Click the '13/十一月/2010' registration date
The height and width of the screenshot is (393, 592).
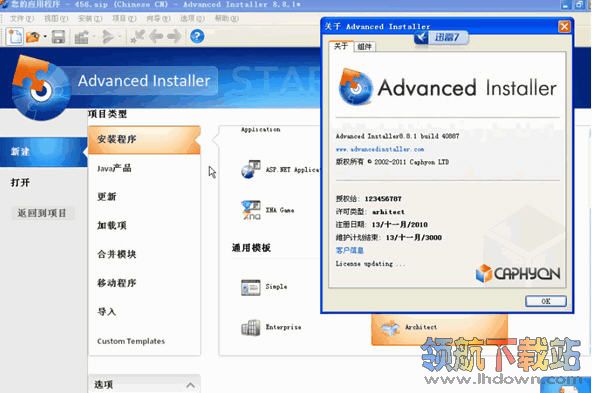click(399, 225)
